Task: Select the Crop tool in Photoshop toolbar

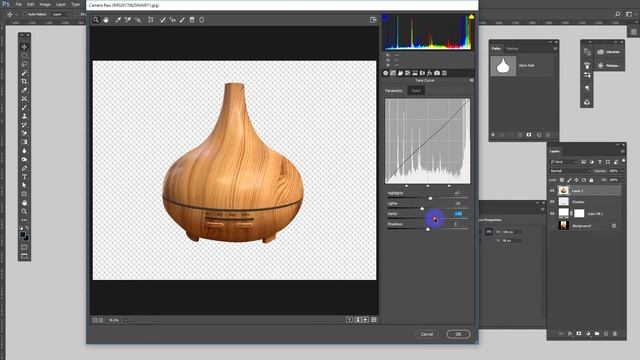Action: coord(24,81)
